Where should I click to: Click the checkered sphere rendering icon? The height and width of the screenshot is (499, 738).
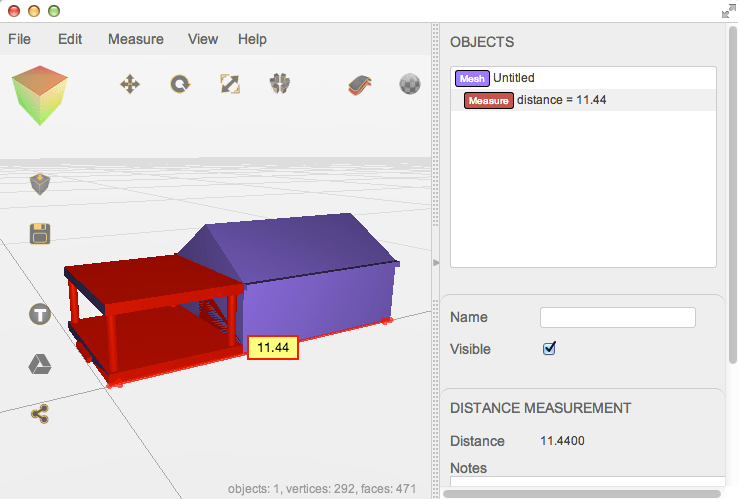pos(410,84)
